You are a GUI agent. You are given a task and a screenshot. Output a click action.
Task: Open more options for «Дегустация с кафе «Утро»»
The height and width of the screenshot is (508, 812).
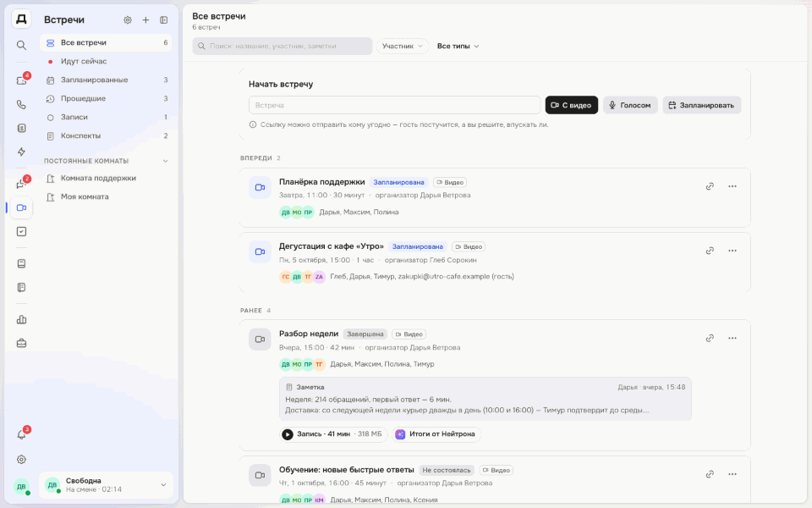(x=732, y=251)
